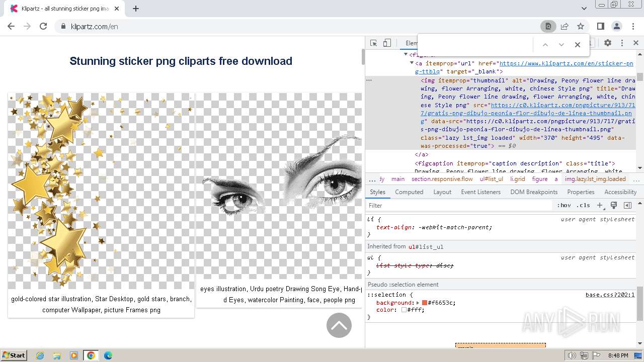Click the gold-colored star illustration caption

coord(101,304)
